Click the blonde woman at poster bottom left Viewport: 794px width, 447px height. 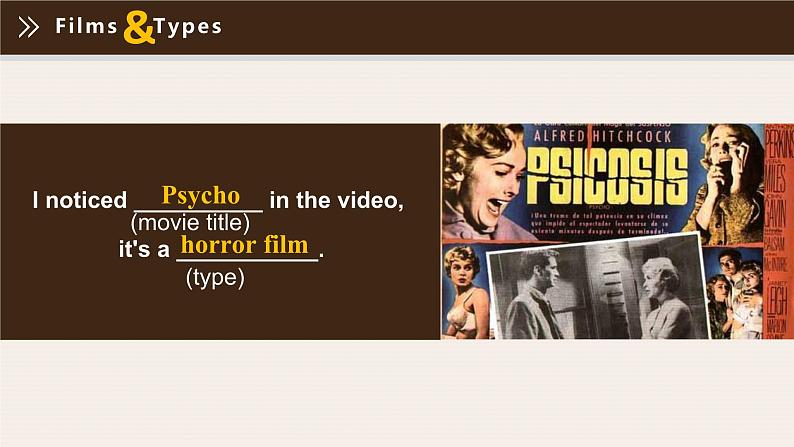tap(463, 292)
